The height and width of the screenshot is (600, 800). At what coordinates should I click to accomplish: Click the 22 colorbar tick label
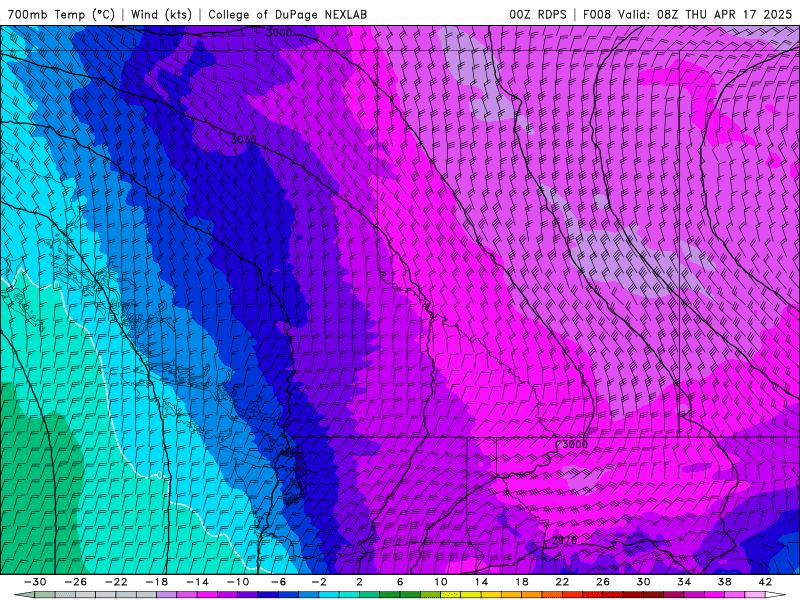(x=562, y=582)
